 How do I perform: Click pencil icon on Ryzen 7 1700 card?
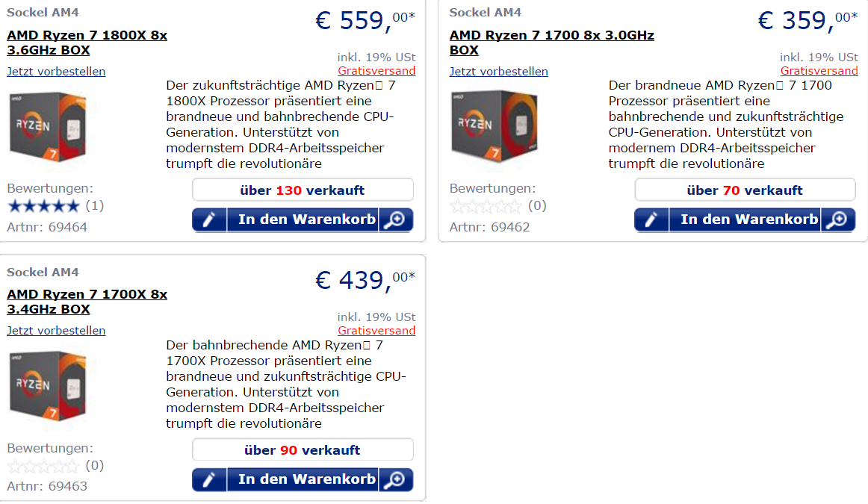(x=651, y=220)
